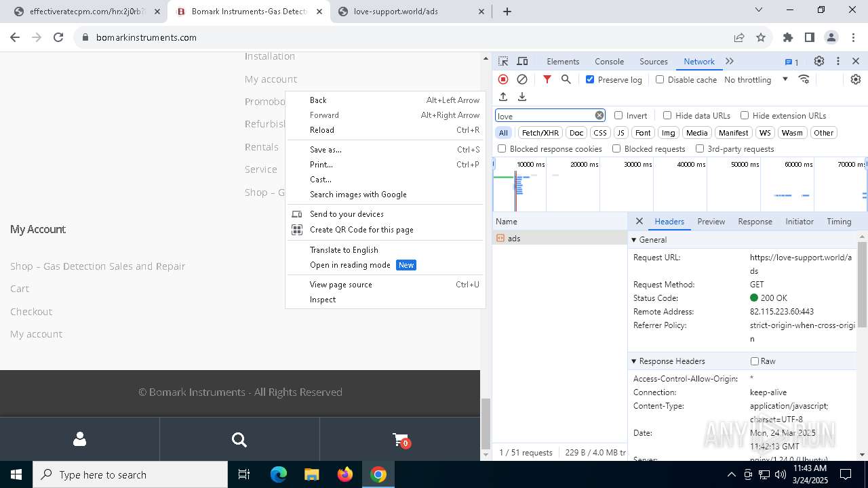Filter requests by Fetch/XHR
Viewport: 868px width, 488px height.
pyautogui.click(x=540, y=133)
